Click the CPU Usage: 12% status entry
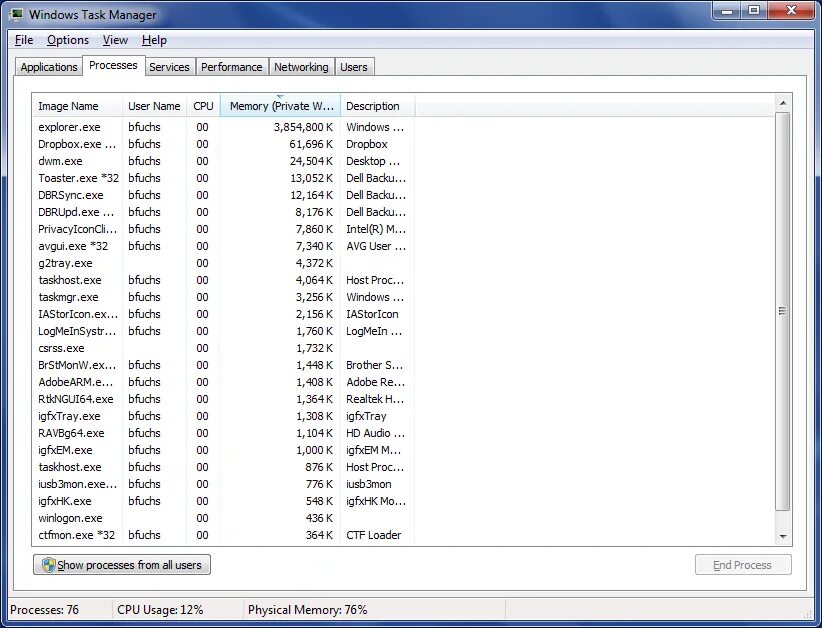Screen dimensions: 822x628 [x=160, y=610]
